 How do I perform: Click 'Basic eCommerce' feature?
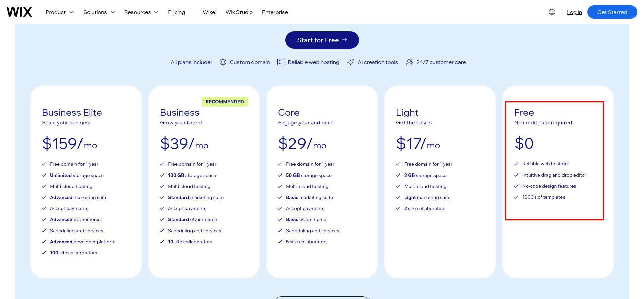306,219
